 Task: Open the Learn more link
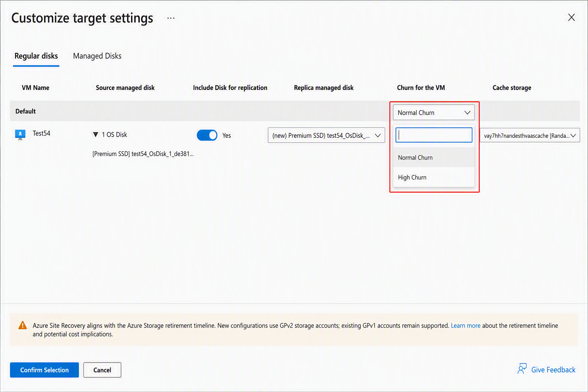pos(465,325)
